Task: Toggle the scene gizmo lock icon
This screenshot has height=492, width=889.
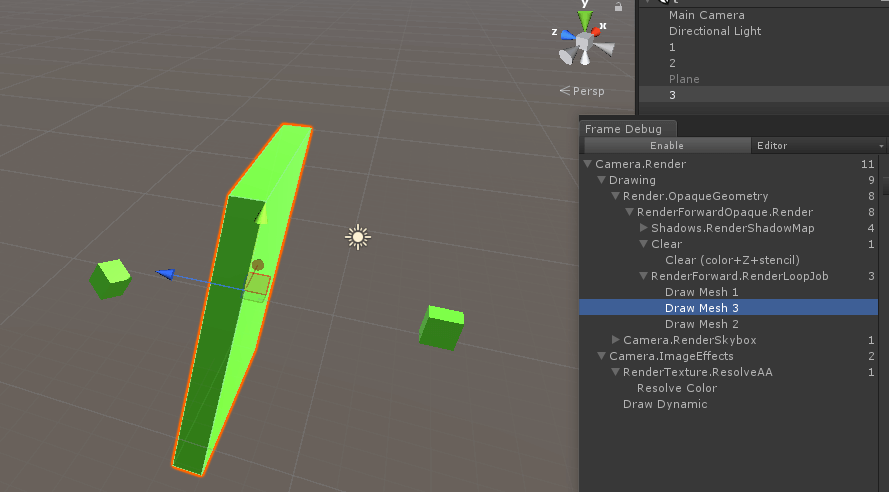Action: pos(619,7)
